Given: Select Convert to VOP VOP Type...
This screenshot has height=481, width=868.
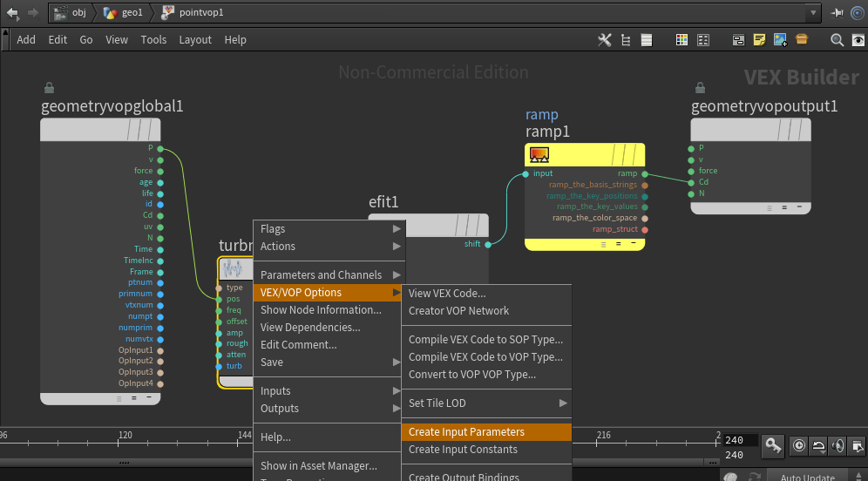Looking at the screenshot, I should coord(486,374).
